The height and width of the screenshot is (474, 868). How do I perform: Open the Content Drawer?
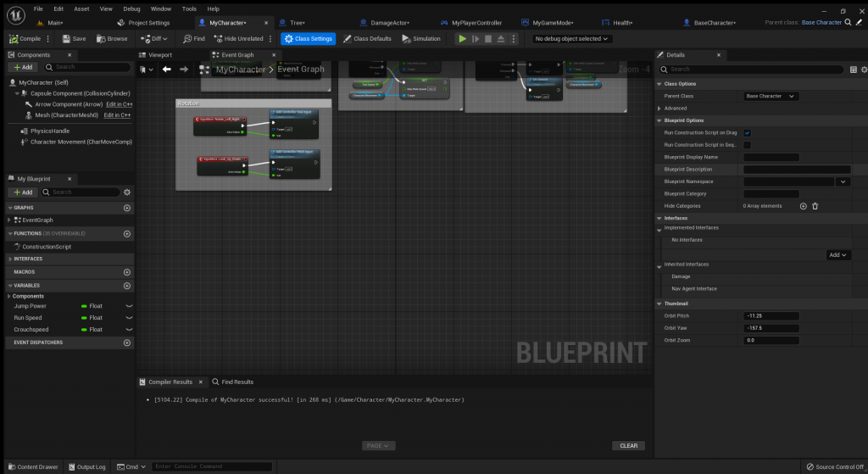click(x=33, y=467)
